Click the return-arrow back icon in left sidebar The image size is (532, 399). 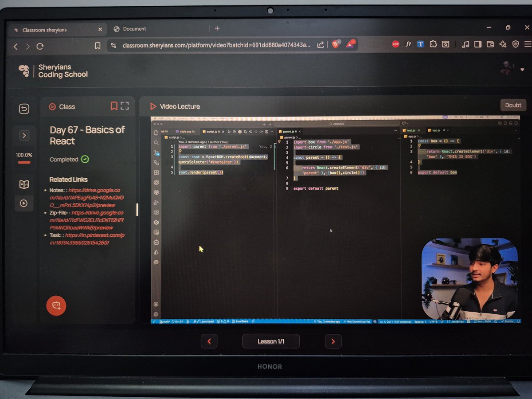pyautogui.click(x=24, y=109)
